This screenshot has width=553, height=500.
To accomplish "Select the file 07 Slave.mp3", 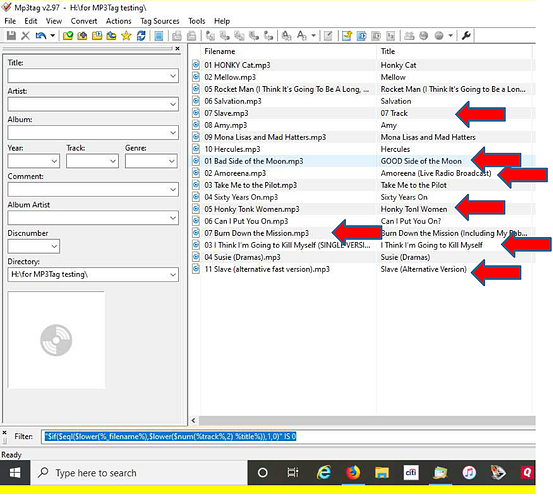I will coord(226,113).
